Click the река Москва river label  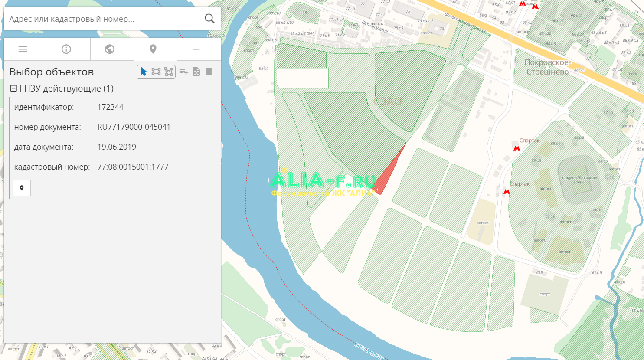(369, 350)
